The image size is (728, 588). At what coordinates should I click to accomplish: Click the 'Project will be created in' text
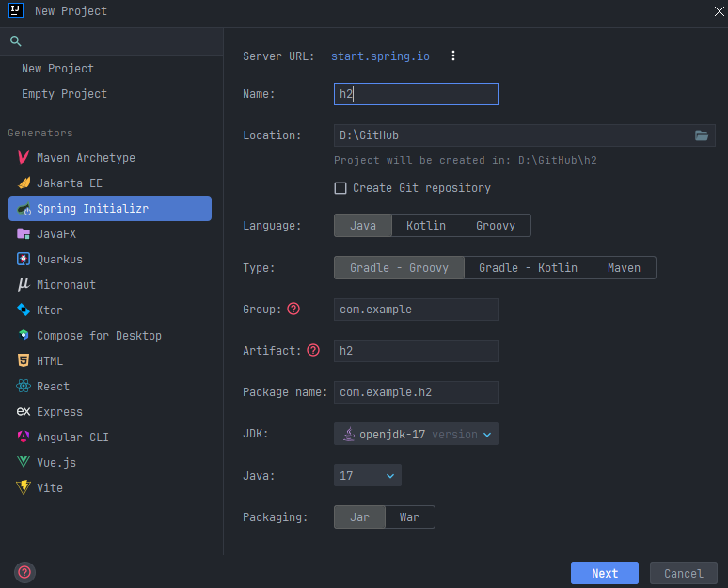point(466,160)
